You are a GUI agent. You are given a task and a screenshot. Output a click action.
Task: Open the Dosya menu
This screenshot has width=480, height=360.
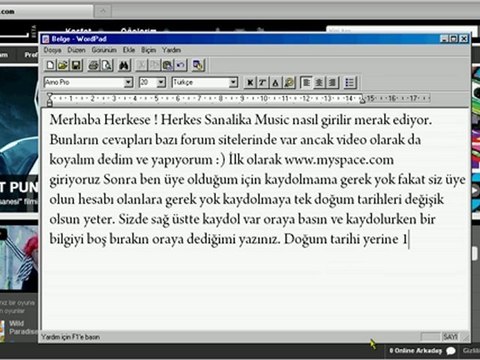coord(52,50)
